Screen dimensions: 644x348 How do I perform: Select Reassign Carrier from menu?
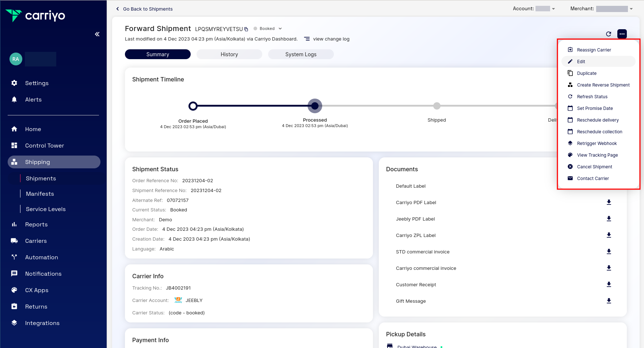coord(599,50)
